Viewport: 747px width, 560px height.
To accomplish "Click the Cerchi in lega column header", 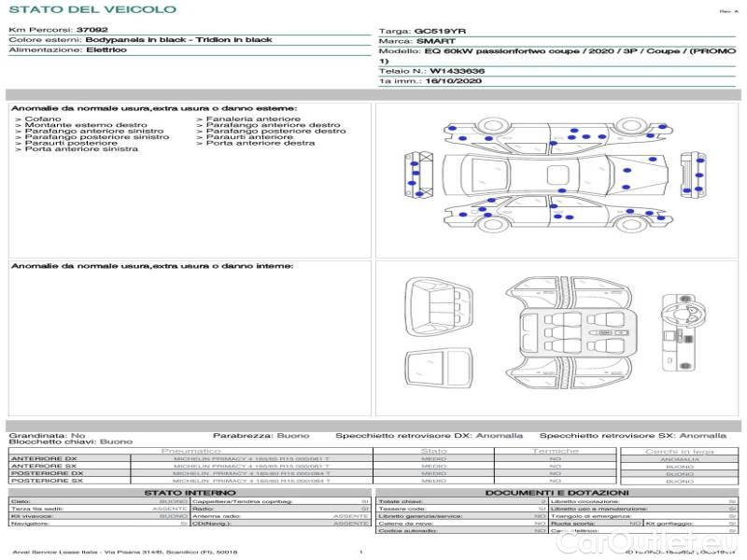I will point(680,452).
